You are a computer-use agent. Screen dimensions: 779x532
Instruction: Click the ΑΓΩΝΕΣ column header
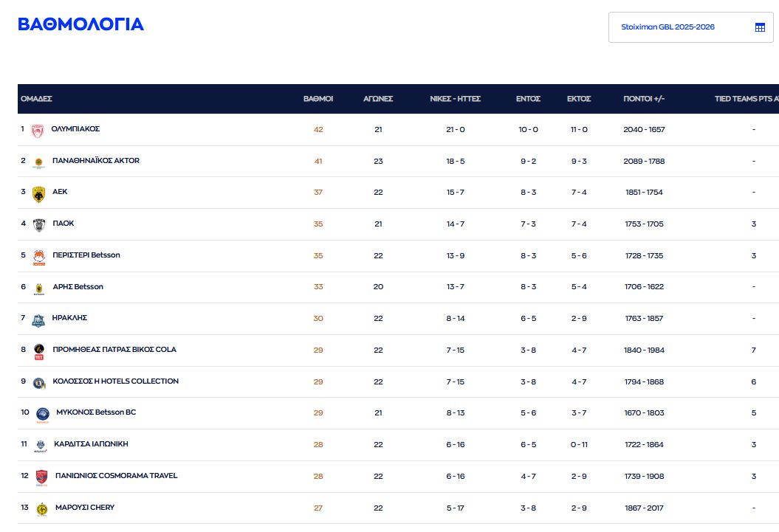pos(378,99)
